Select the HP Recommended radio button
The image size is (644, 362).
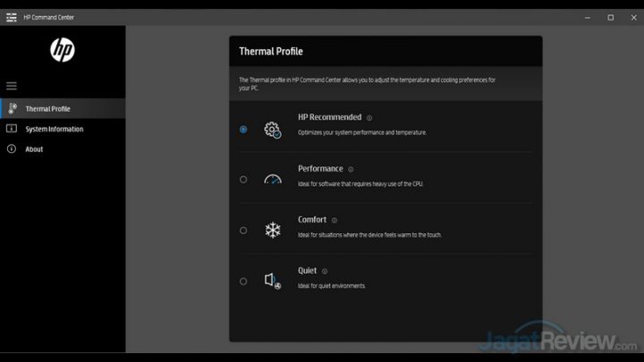tap(243, 130)
